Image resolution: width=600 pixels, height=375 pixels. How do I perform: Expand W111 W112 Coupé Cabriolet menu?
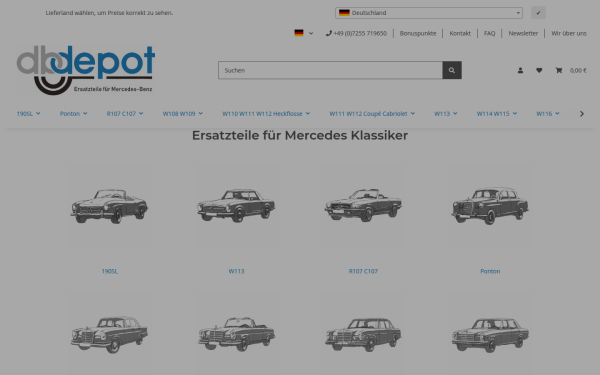click(372, 114)
